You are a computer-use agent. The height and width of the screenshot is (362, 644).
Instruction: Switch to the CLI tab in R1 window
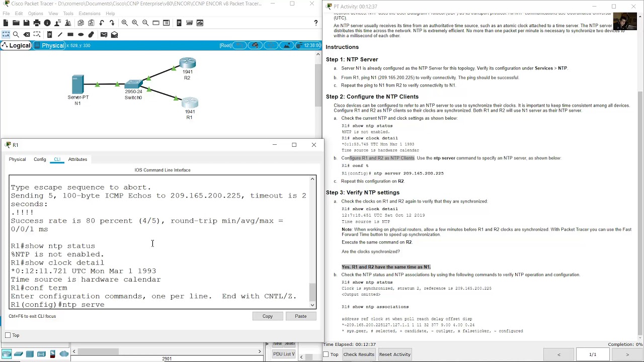(x=57, y=159)
